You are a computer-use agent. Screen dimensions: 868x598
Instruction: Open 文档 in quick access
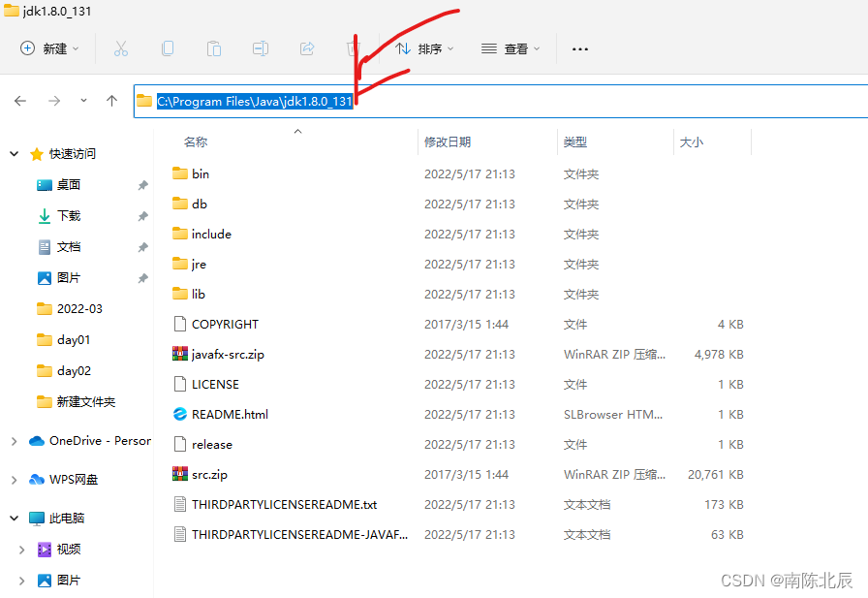pos(69,247)
